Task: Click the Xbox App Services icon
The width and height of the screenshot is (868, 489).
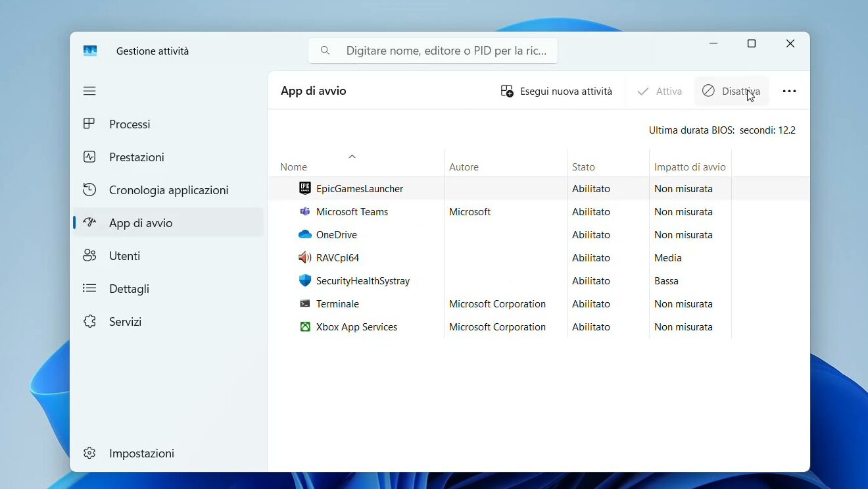Action: (x=304, y=326)
